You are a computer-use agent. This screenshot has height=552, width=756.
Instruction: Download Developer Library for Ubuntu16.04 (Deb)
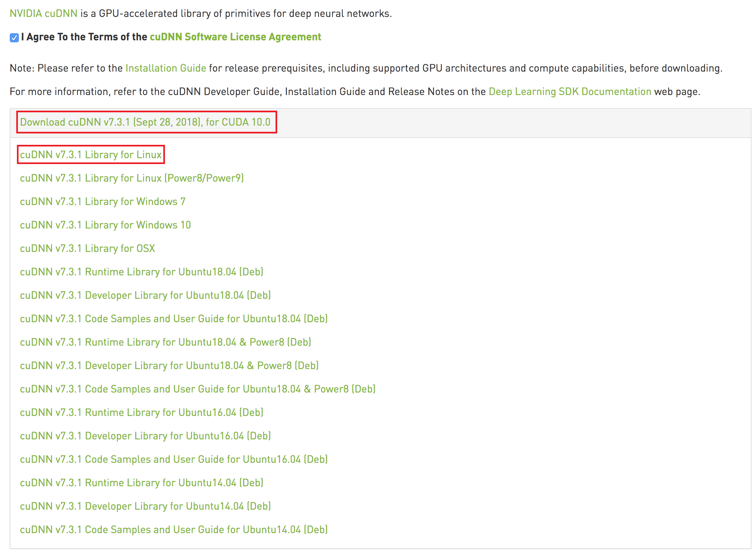click(x=145, y=436)
